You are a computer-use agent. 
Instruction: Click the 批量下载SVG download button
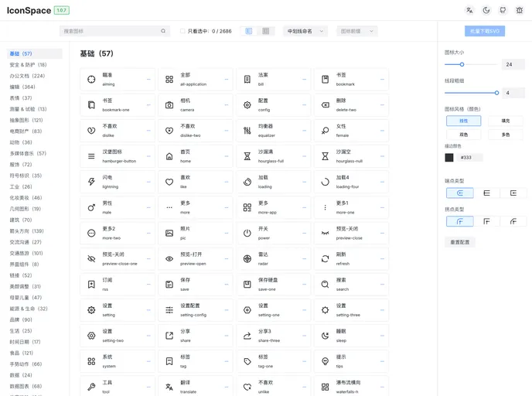485,31
